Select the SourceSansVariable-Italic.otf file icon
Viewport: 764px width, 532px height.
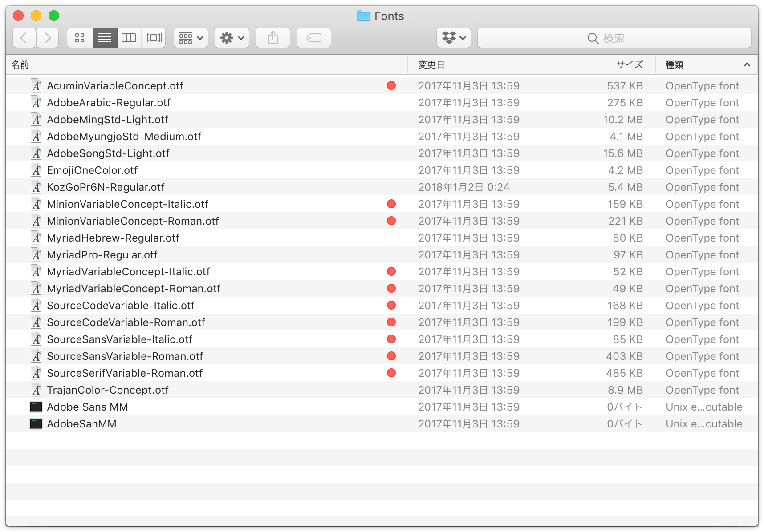pos(37,339)
